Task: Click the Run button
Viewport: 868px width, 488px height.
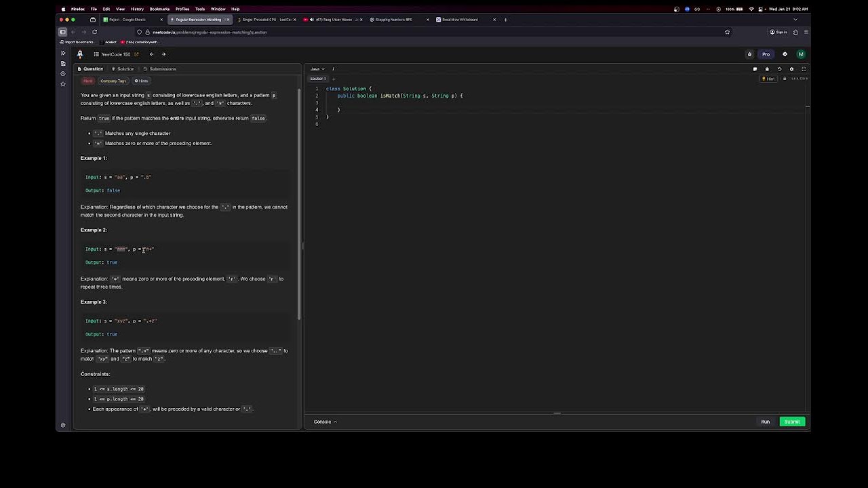Action: coord(765,422)
